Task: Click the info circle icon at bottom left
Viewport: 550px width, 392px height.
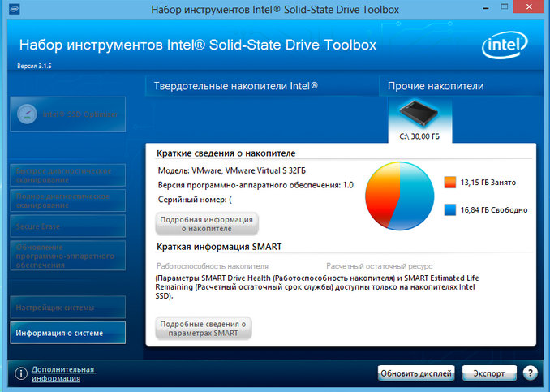Action: tap(21, 373)
